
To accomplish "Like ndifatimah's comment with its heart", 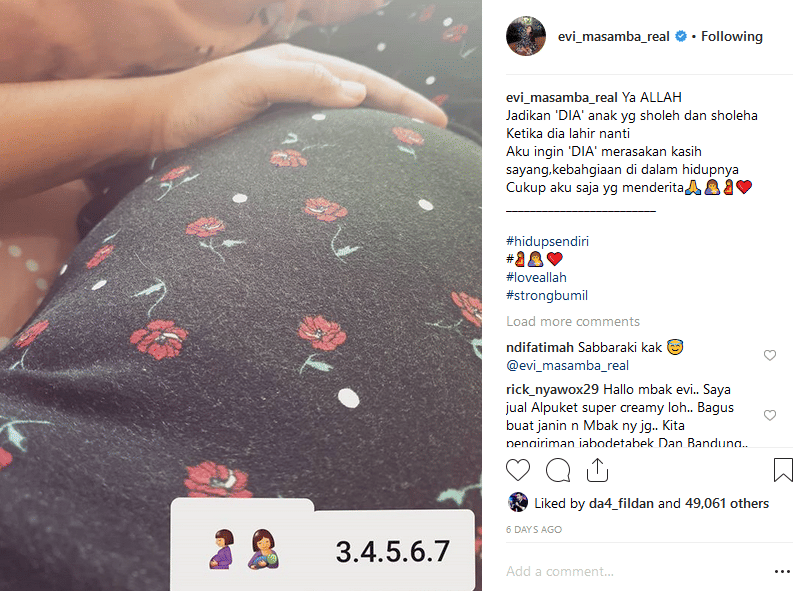I will click(770, 355).
